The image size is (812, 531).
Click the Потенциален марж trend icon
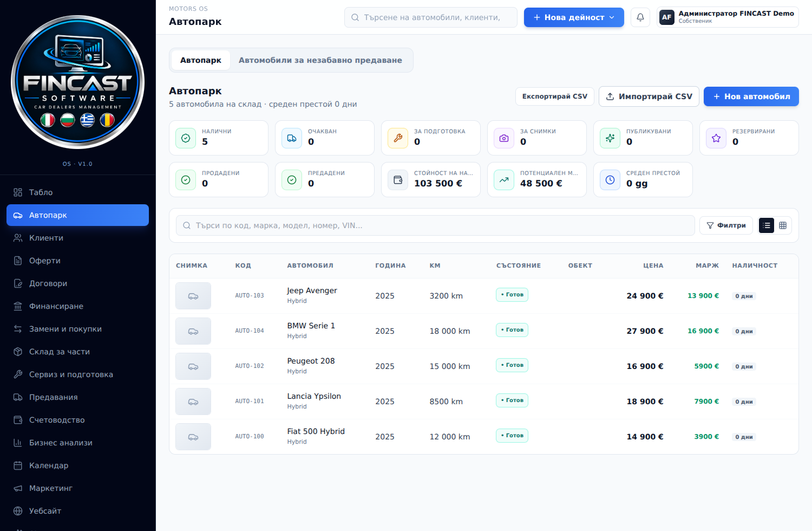504,180
